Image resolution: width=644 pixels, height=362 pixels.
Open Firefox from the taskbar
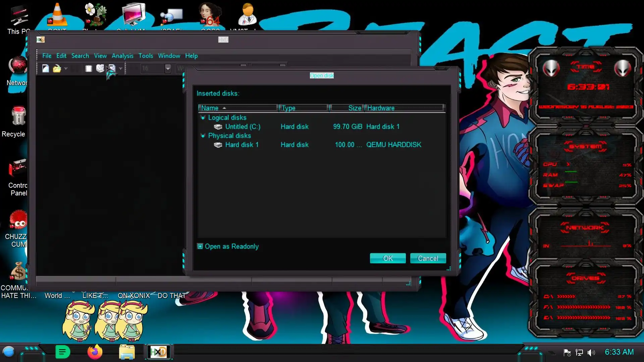click(x=95, y=352)
